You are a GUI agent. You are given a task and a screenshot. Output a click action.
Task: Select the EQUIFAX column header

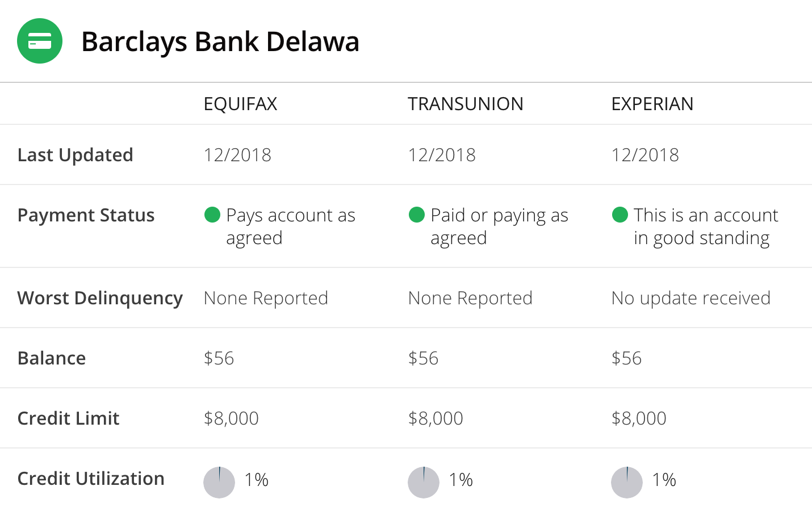tap(241, 104)
